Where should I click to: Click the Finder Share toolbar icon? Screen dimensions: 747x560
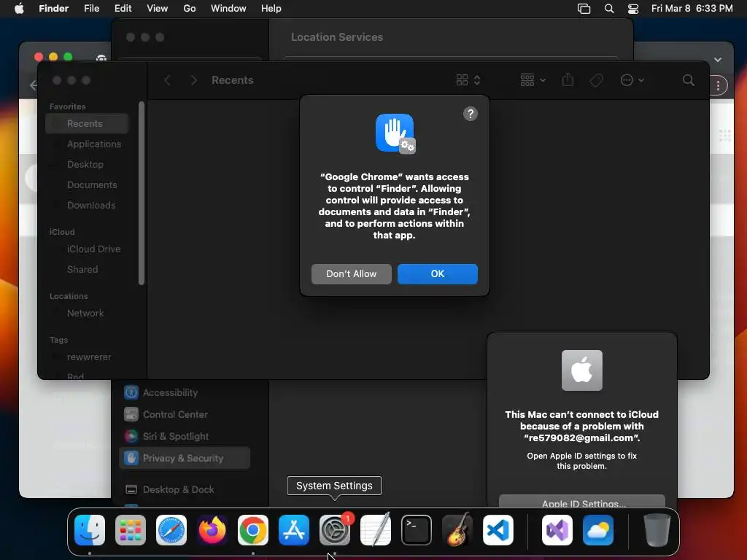(x=568, y=80)
